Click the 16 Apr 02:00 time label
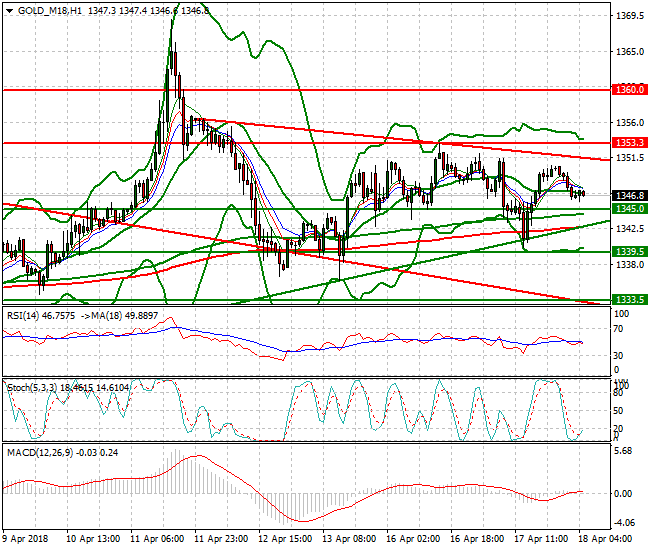The image size is (650, 550). coord(413,539)
